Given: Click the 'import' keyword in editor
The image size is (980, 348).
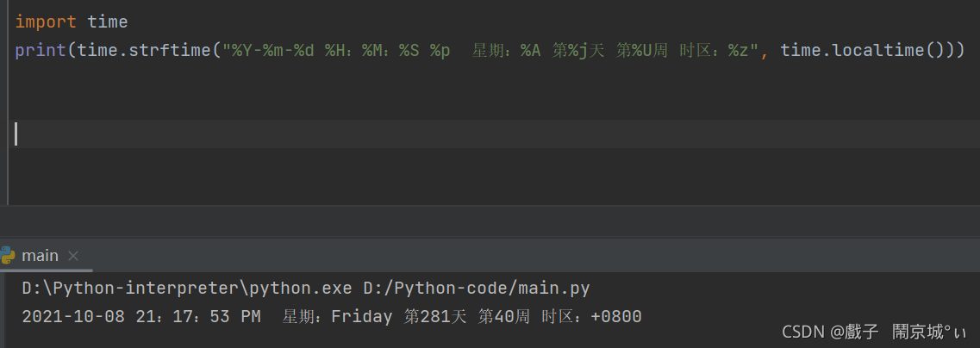Looking at the screenshot, I should tap(46, 22).
